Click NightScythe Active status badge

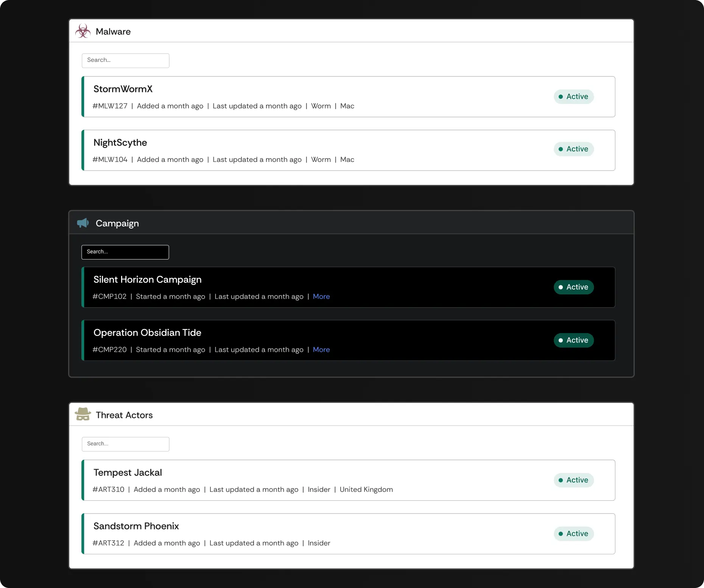pos(573,149)
